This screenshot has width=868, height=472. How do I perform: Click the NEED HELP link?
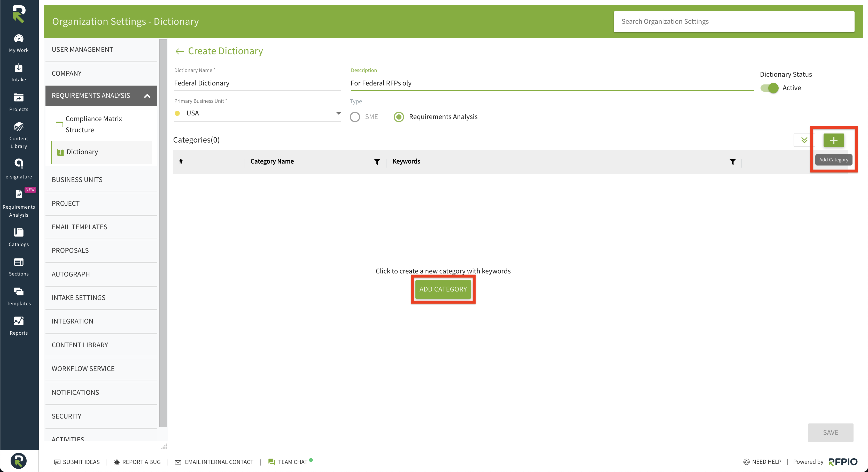click(x=762, y=462)
